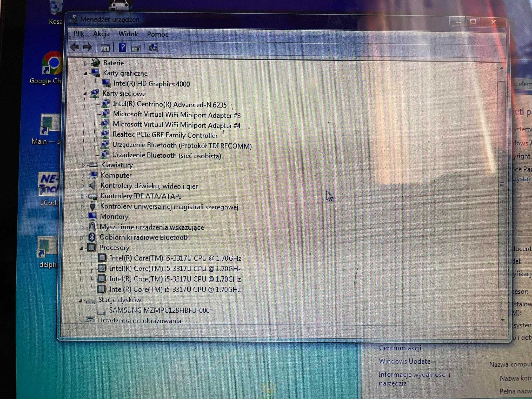Click the scrollbar up arrow in device list
Viewport: 532px width, 399px height.
[x=502, y=68]
